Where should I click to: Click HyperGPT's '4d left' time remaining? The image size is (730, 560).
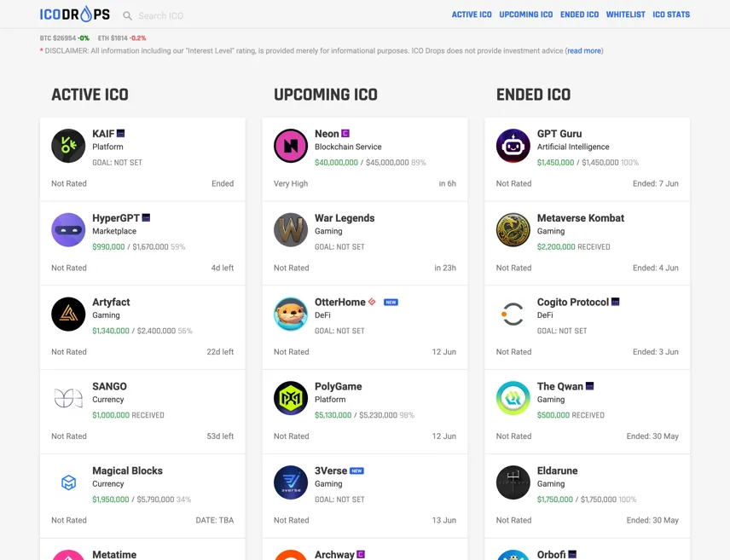point(223,268)
